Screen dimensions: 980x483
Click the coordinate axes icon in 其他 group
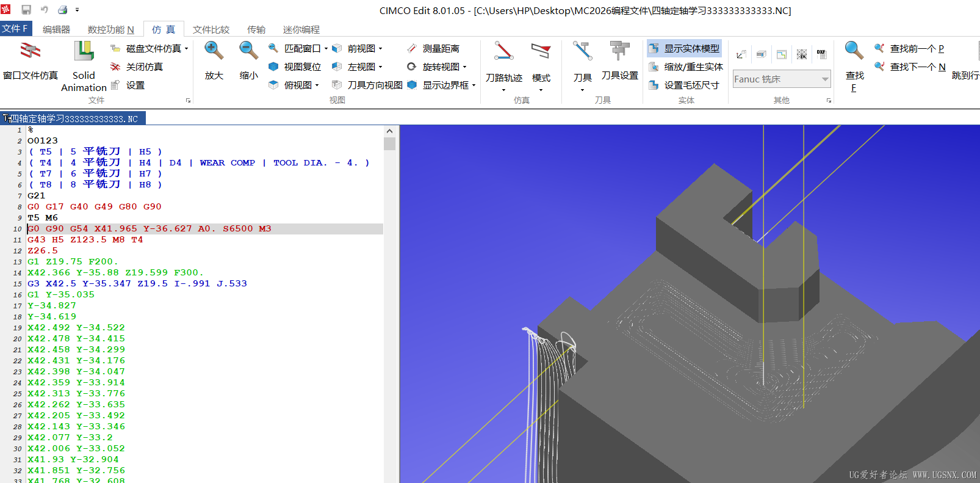[x=741, y=54]
